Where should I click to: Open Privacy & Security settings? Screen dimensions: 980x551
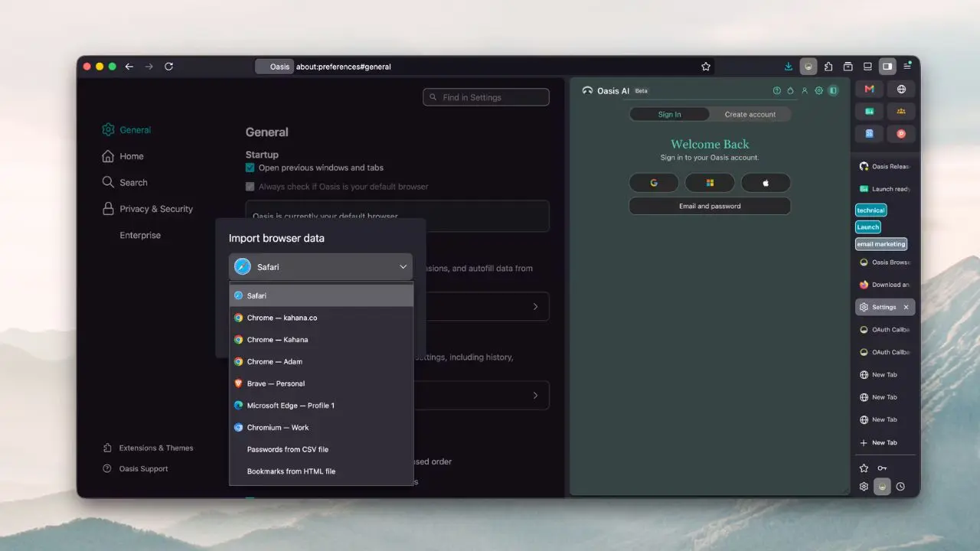(148, 209)
